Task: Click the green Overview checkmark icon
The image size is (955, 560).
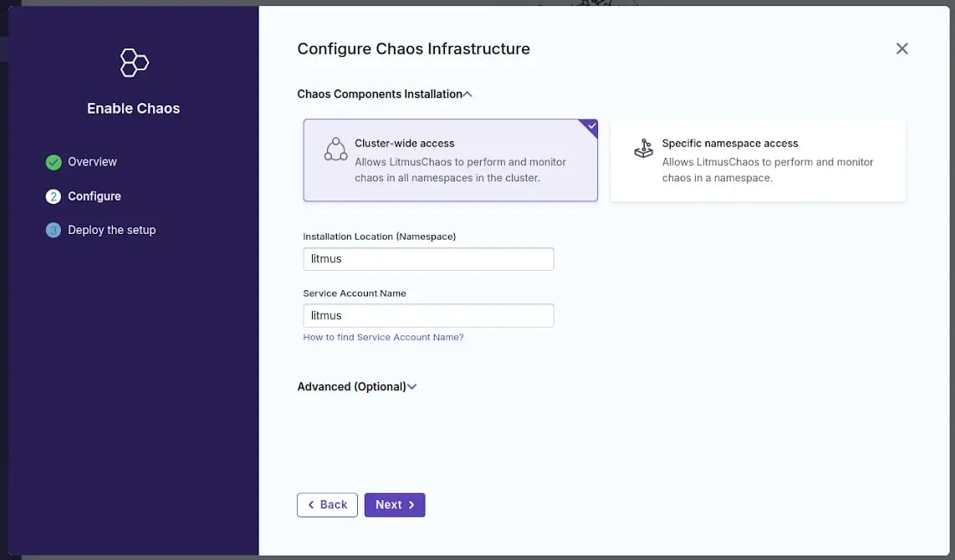Action: (54, 162)
